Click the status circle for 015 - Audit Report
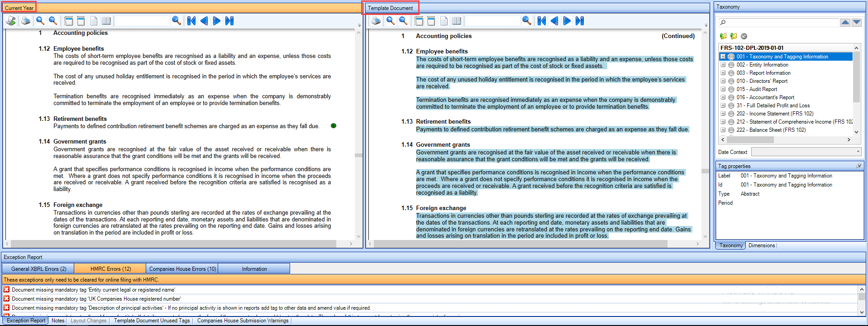This screenshot has height=326, width=868. point(731,89)
